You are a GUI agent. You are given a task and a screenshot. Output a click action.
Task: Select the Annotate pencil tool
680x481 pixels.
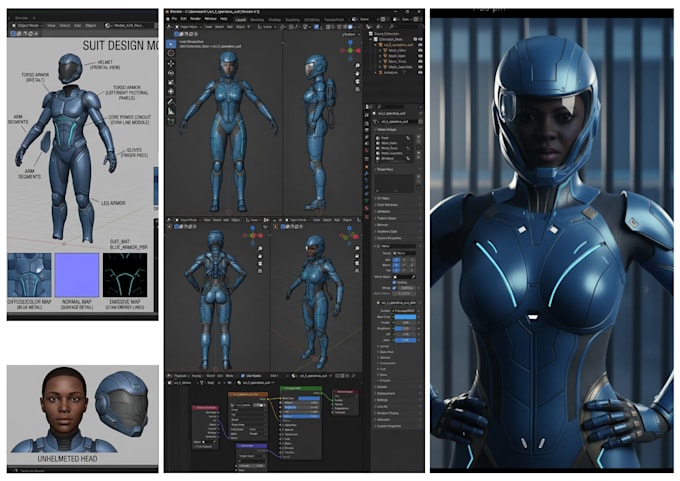click(171, 102)
